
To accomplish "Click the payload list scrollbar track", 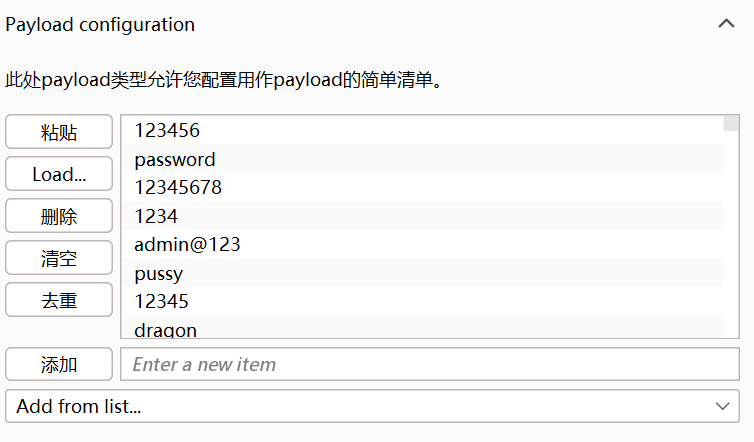I will 731,234.
